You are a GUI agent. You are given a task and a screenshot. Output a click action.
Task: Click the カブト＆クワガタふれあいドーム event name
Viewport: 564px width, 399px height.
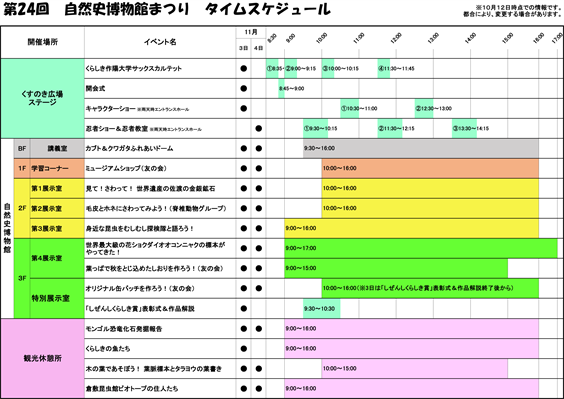coord(129,149)
